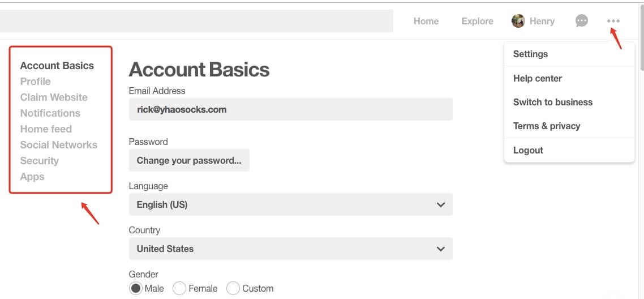Open the Security section in the sidebar

39,161
